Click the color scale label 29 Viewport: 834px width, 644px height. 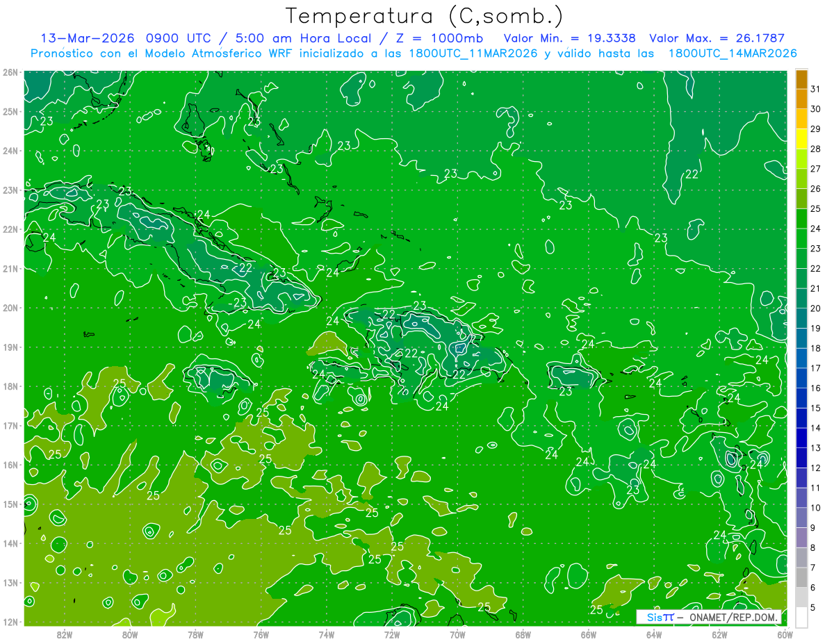(x=815, y=129)
